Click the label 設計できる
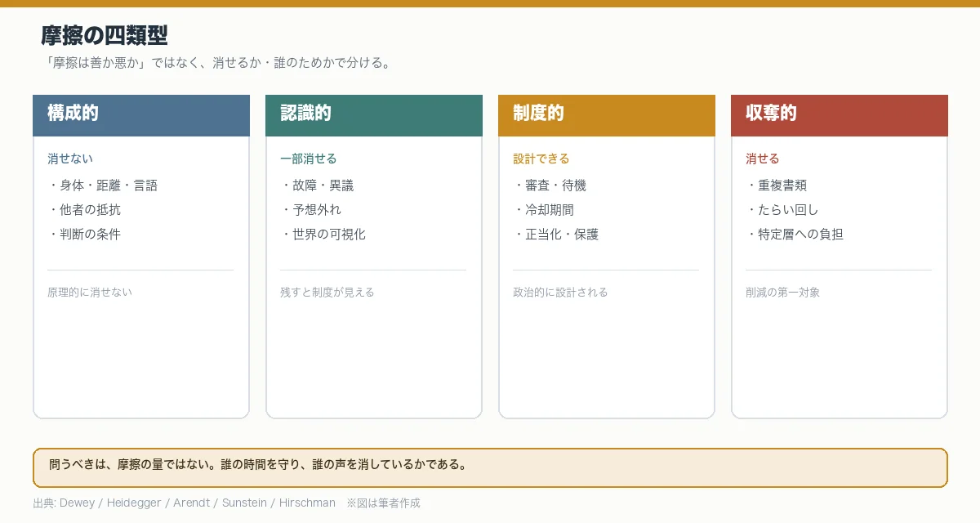Viewport: 980px width, 523px height. tap(541, 159)
